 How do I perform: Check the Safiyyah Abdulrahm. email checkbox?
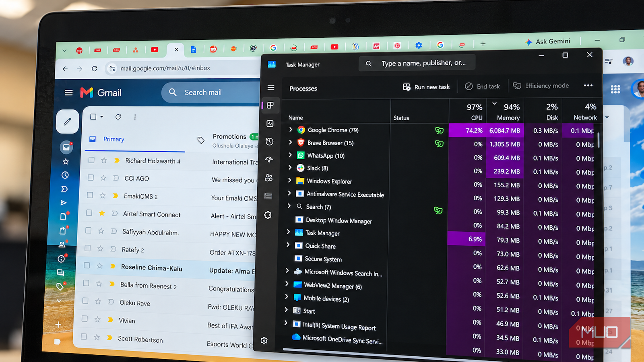tap(88, 230)
